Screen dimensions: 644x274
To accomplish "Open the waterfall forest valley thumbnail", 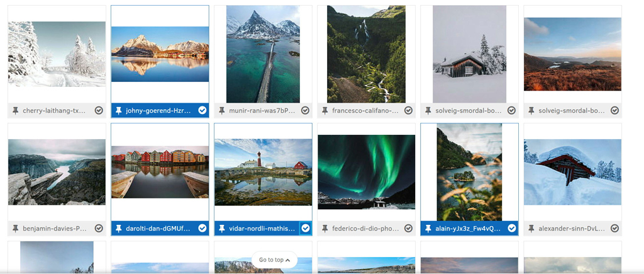I will 366,54.
